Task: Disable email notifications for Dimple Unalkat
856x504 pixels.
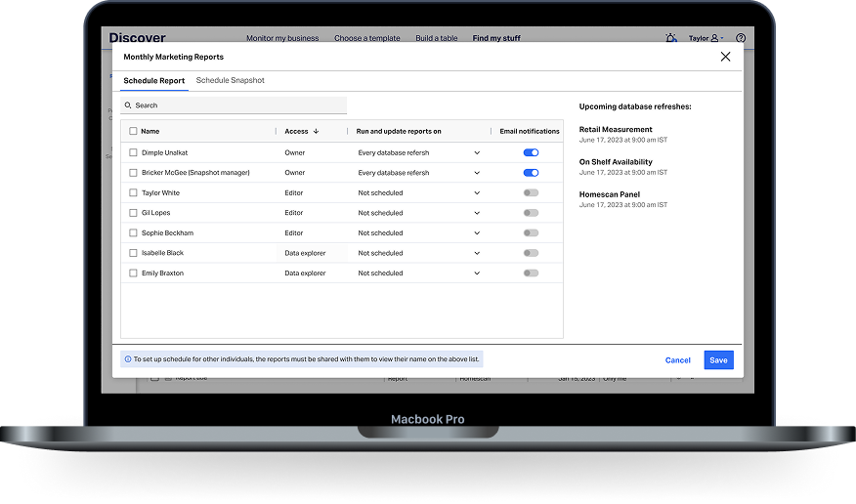Action: (531, 153)
